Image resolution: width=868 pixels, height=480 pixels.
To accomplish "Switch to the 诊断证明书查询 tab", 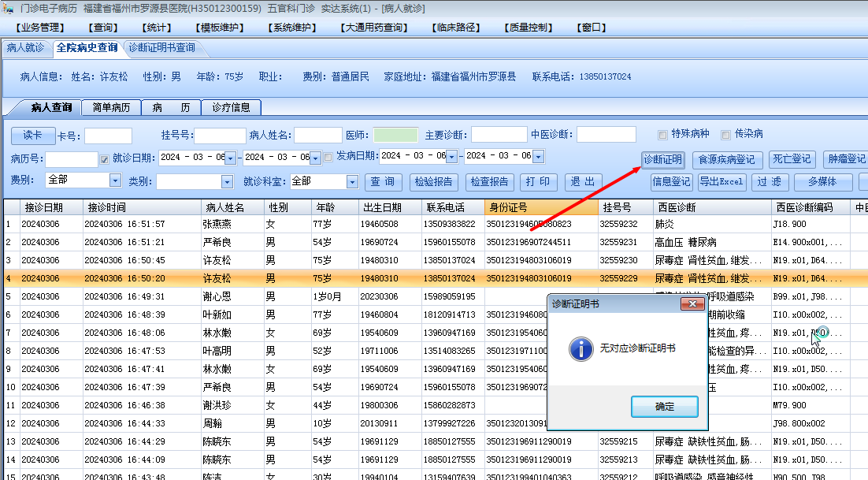I will pos(161,48).
